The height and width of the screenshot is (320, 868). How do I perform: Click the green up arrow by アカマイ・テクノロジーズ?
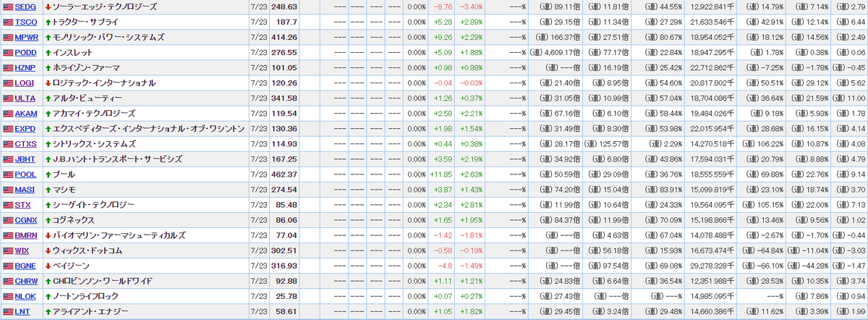(x=48, y=113)
